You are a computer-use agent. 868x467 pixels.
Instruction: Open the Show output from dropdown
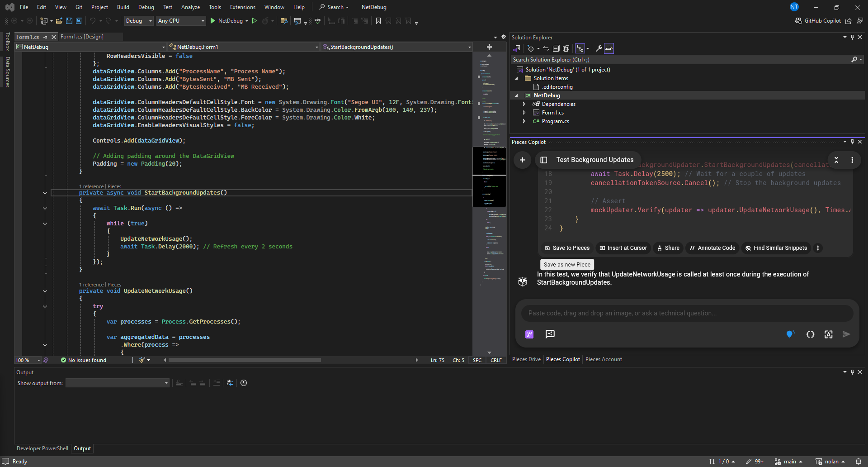(118, 383)
